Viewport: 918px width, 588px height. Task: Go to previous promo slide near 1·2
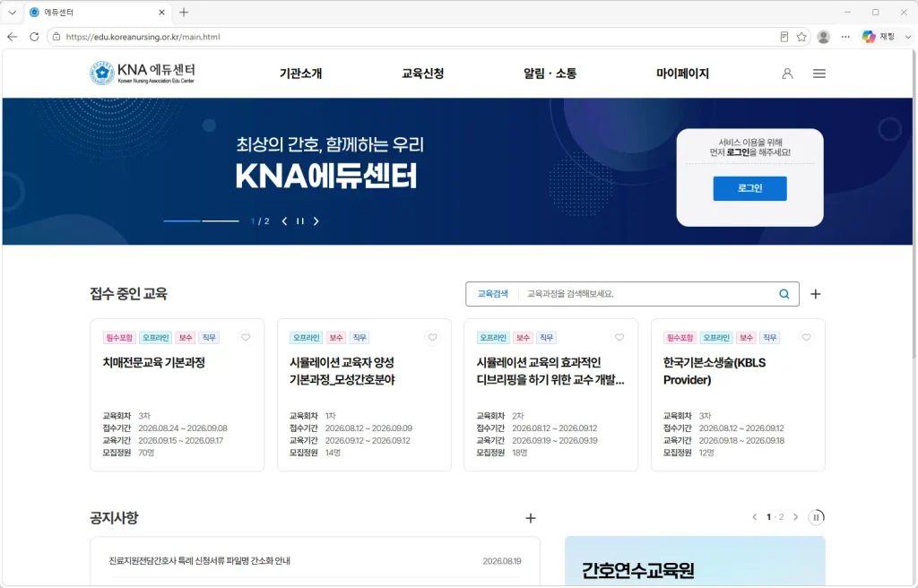[755, 517]
